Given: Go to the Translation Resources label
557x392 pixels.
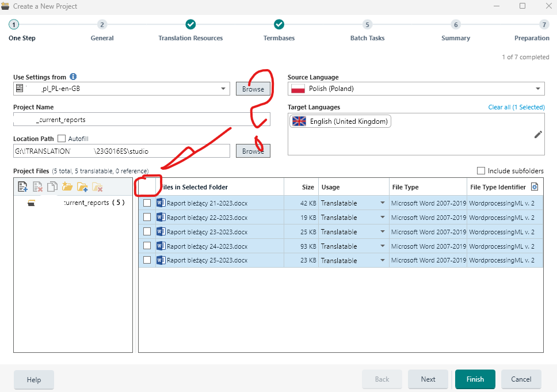Looking at the screenshot, I should click(190, 38).
